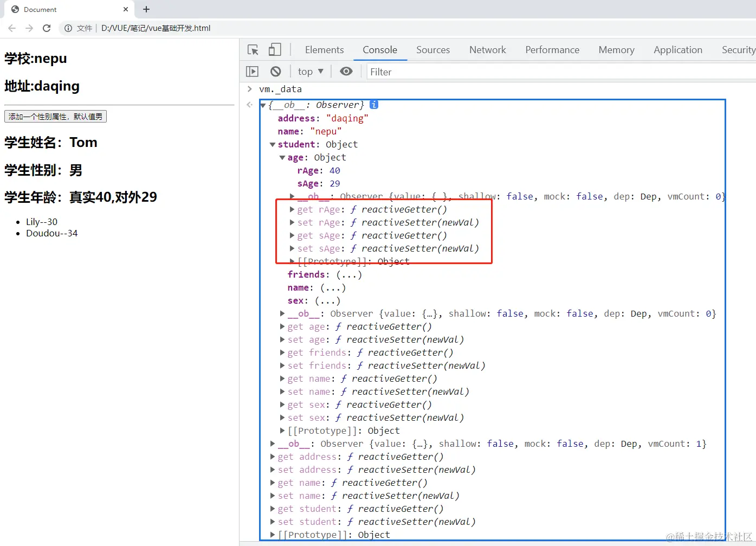756x546 pixels.
Task: Evaluate the student name (...) getter value
Action: coord(333,287)
